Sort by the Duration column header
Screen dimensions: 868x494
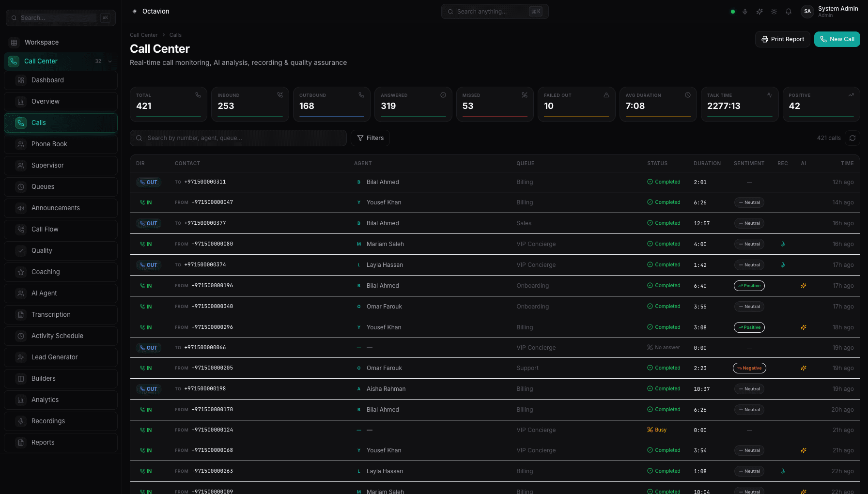pyautogui.click(x=707, y=164)
